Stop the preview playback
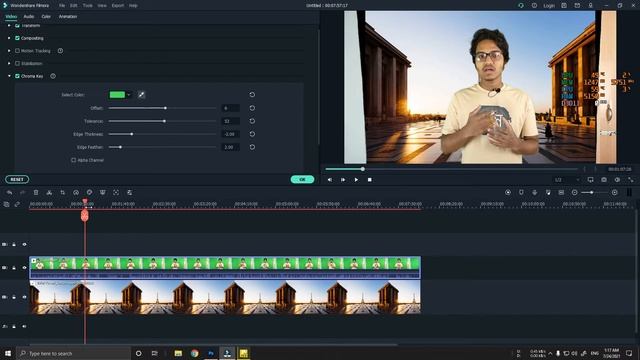The image size is (640, 360). pos(370,180)
